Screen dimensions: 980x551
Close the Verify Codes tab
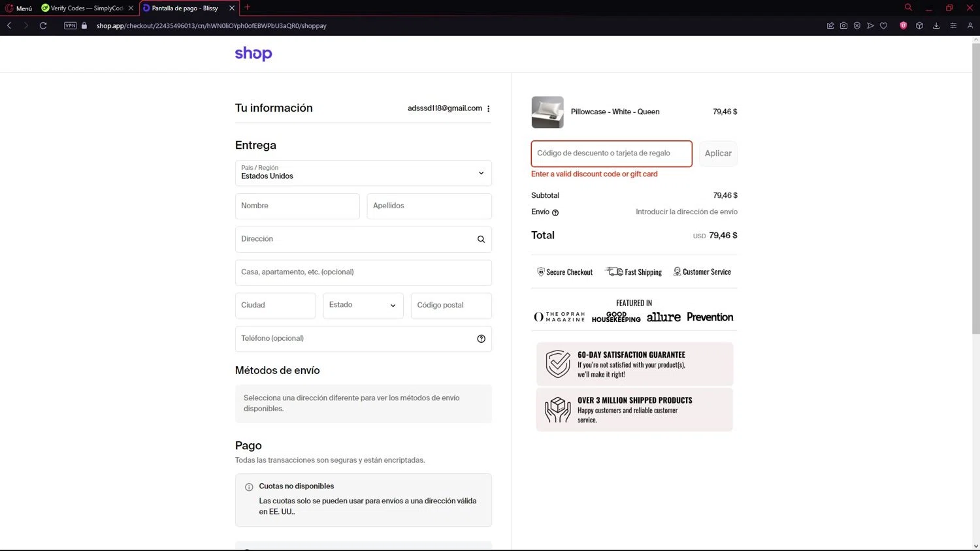(131, 8)
